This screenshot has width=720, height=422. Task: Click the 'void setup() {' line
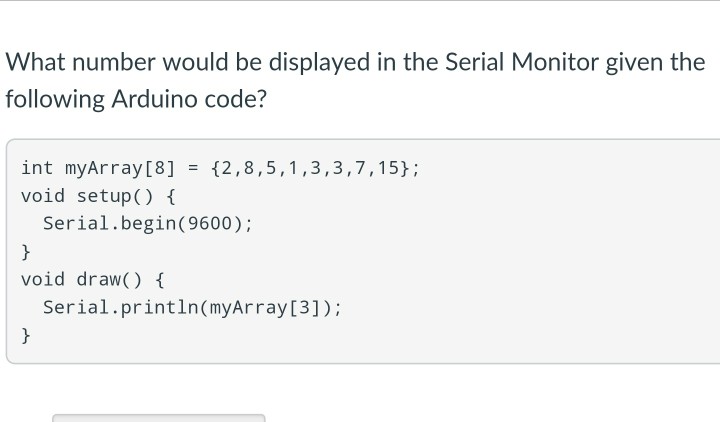pyautogui.click(x=98, y=197)
